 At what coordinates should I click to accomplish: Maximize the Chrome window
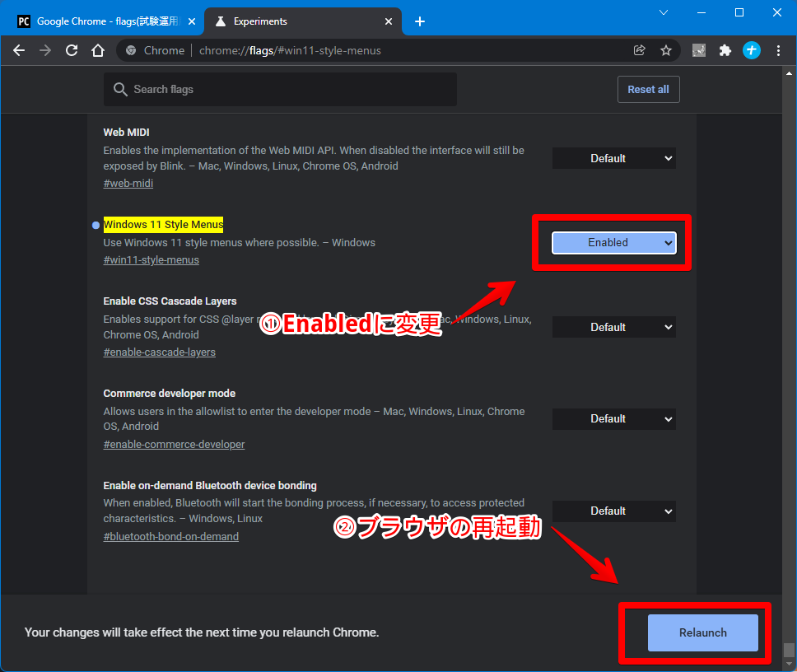[739, 12]
